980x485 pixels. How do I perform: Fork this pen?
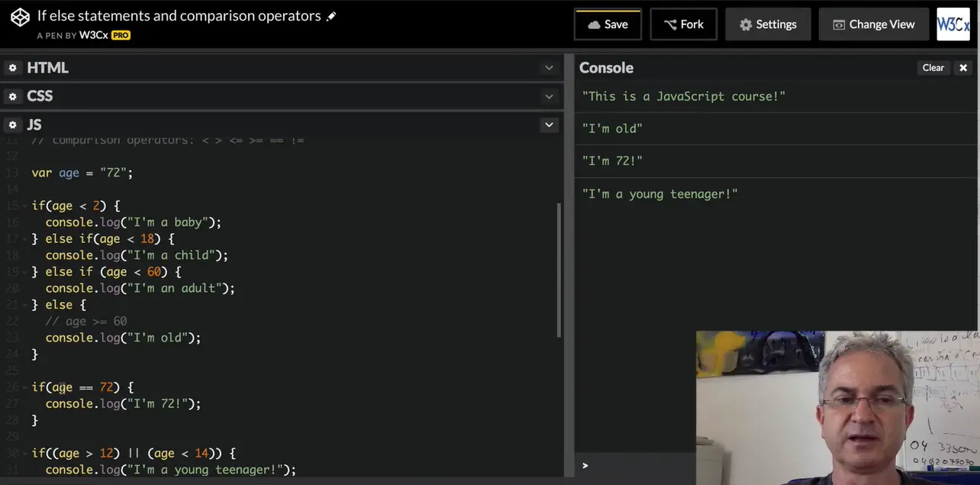pos(683,24)
